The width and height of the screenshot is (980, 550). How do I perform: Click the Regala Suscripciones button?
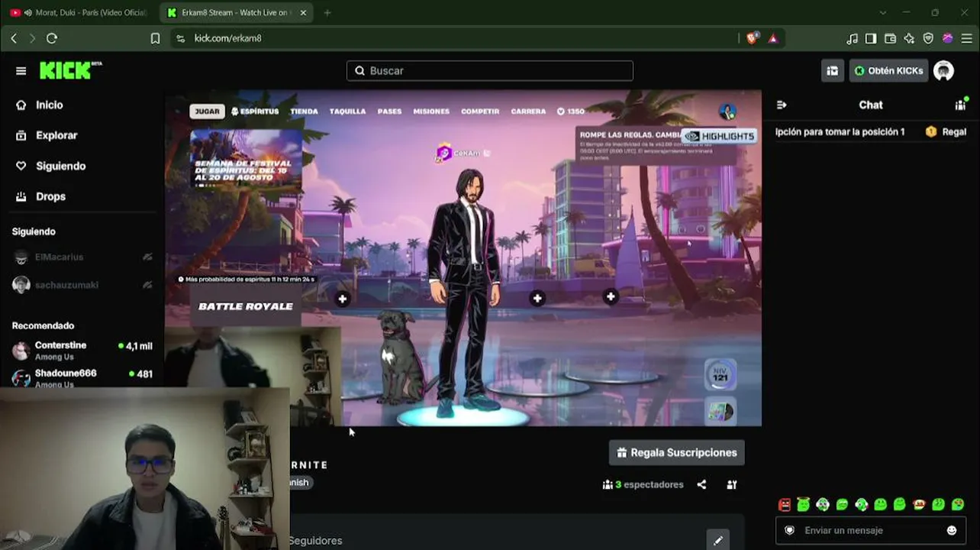(x=676, y=453)
